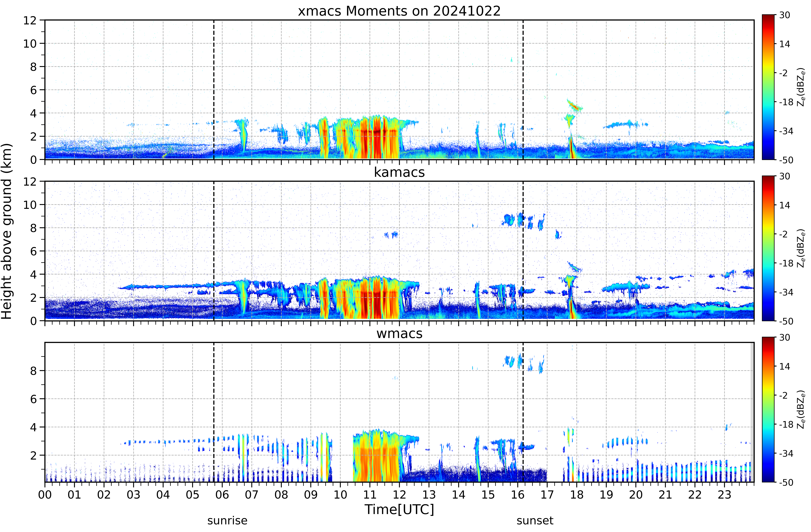Image resolution: width=811 pixels, height=532 pixels.
Task: Click the 'sunset' label below the axis
Action: tap(535, 521)
